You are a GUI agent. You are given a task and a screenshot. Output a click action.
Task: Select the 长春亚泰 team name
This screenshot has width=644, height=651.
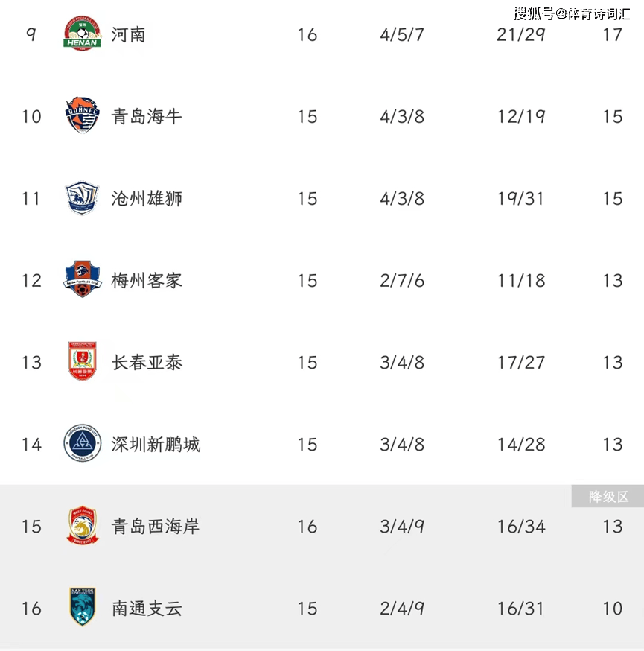(x=147, y=363)
